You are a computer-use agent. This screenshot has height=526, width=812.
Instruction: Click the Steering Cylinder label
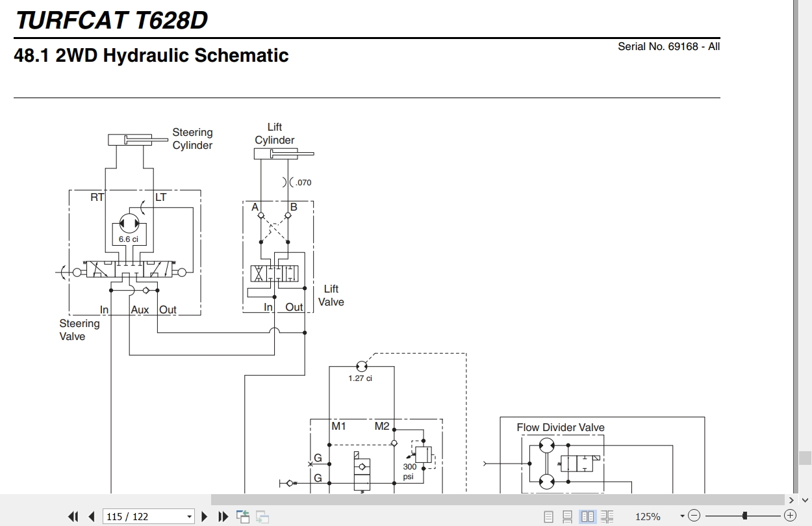pyautogui.click(x=192, y=139)
